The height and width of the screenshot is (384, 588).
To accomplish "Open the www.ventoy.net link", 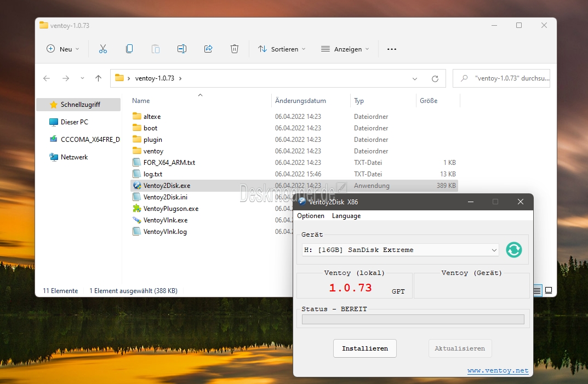I will coord(498,370).
